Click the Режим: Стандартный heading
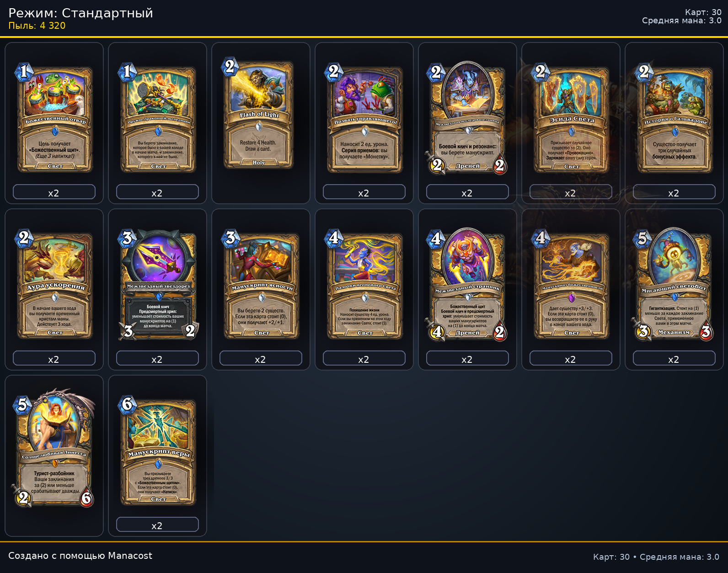 click(x=80, y=13)
